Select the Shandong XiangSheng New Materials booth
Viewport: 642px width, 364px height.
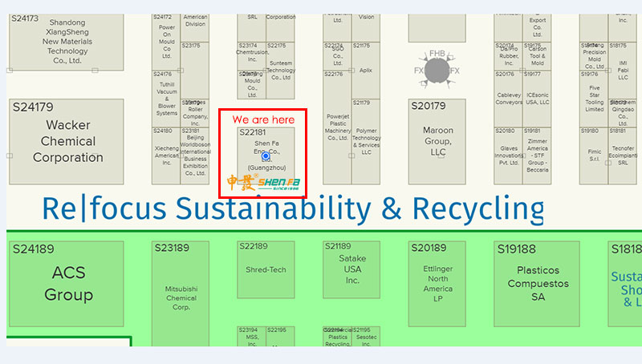pos(67,42)
